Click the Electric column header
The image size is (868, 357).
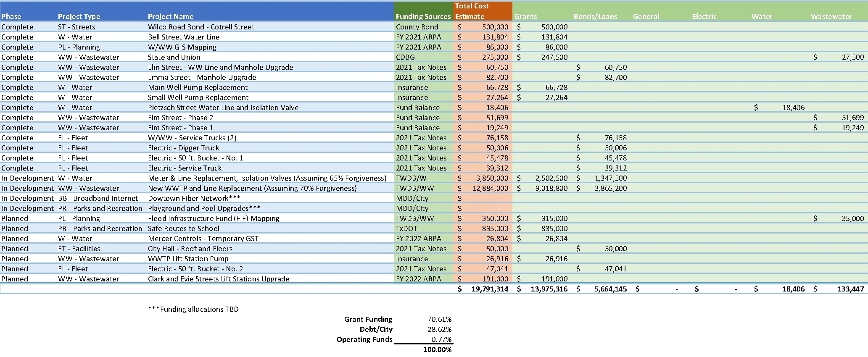tap(704, 16)
